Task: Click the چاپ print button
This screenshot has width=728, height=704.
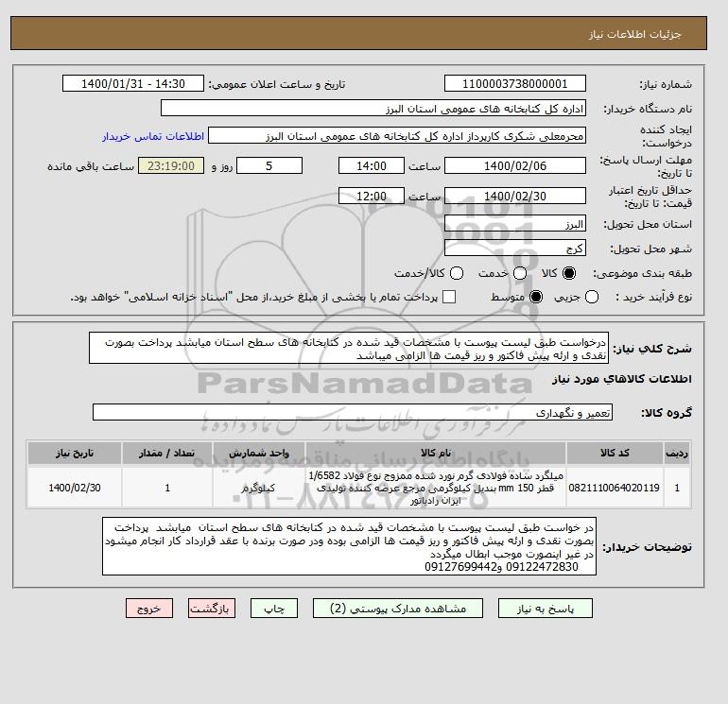Action: pyautogui.click(x=274, y=609)
